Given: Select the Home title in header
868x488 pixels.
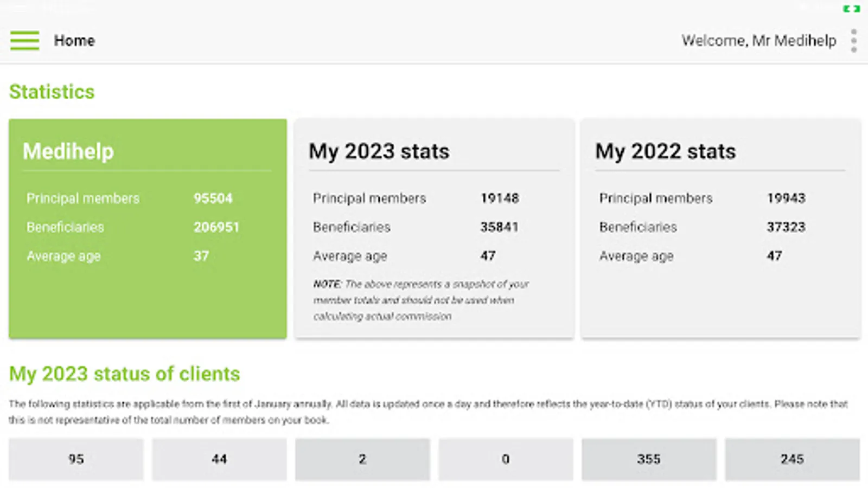Looking at the screenshot, I should tap(74, 41).
